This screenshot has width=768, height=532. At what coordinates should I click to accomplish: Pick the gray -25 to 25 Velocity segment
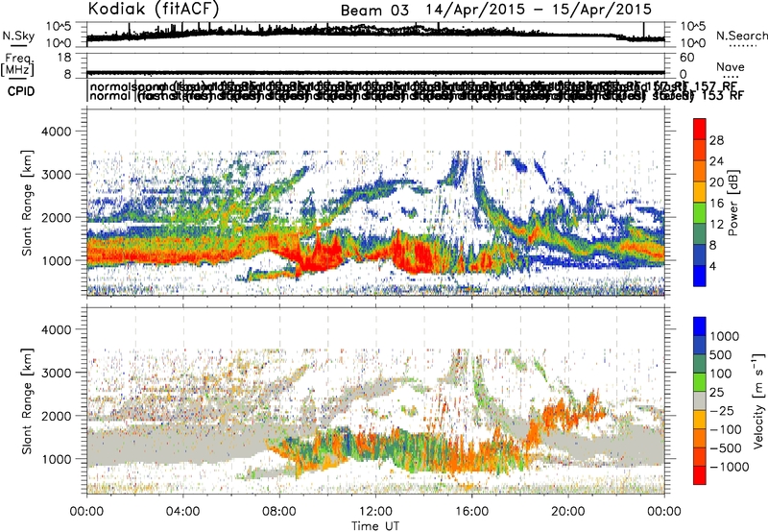(700, 401)
